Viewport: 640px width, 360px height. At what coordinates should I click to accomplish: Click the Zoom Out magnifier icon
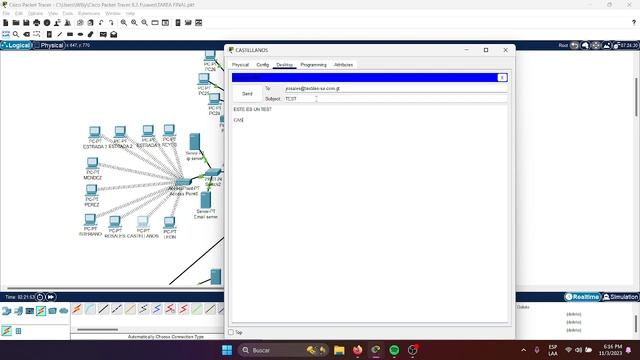[x=144, y=23]
